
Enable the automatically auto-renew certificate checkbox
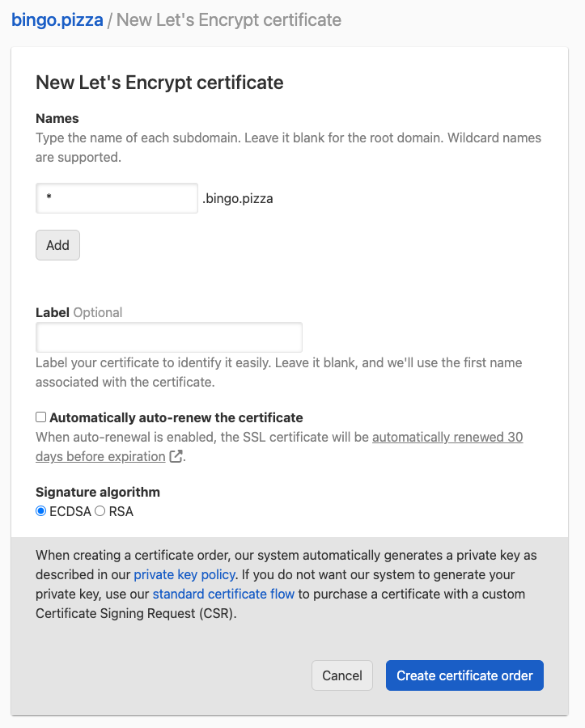coord(40,417)
